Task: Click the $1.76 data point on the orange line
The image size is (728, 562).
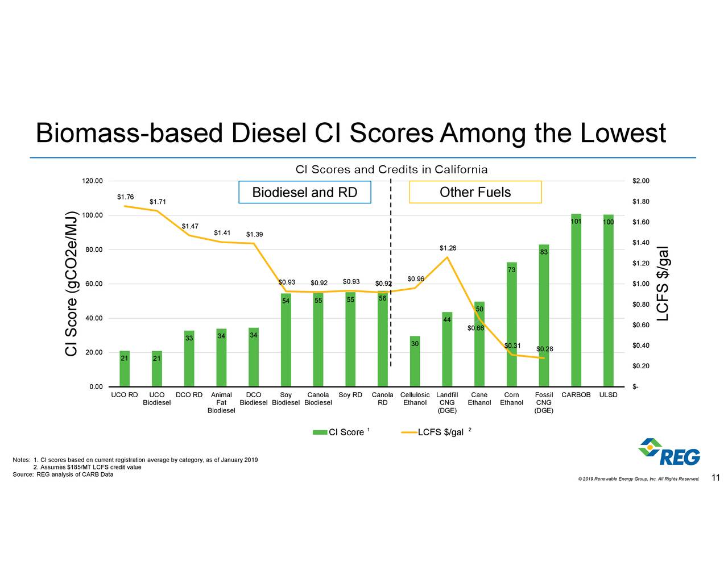Action: tap(125, 206)
